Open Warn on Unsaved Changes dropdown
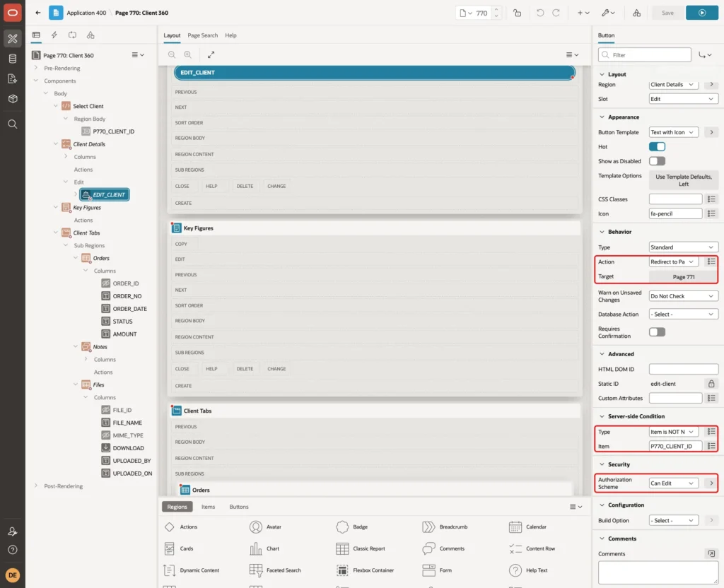The image size is (724, 588). point(684,296)
